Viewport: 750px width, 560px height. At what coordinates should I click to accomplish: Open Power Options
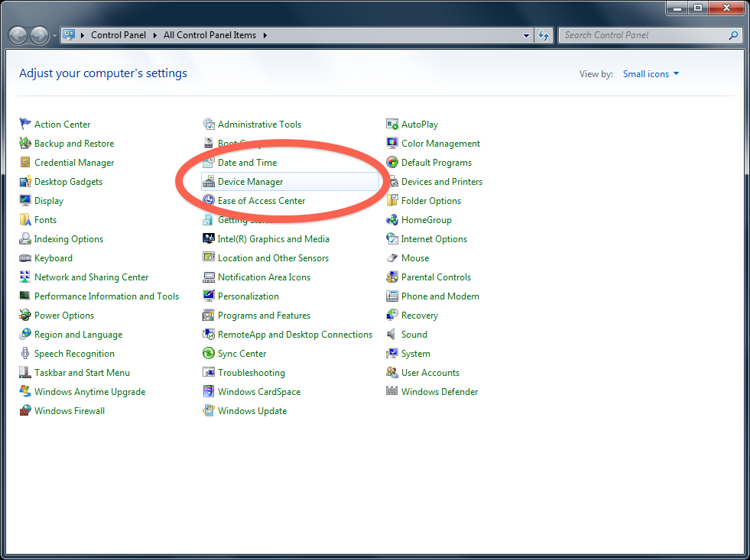(x=63, y=315)
